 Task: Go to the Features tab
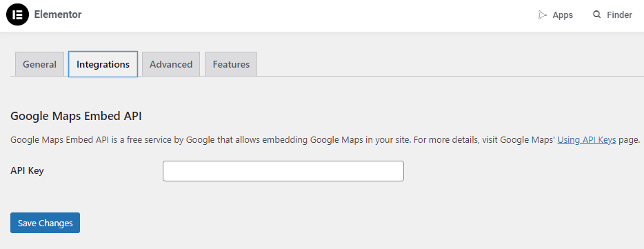pos(231,64)
